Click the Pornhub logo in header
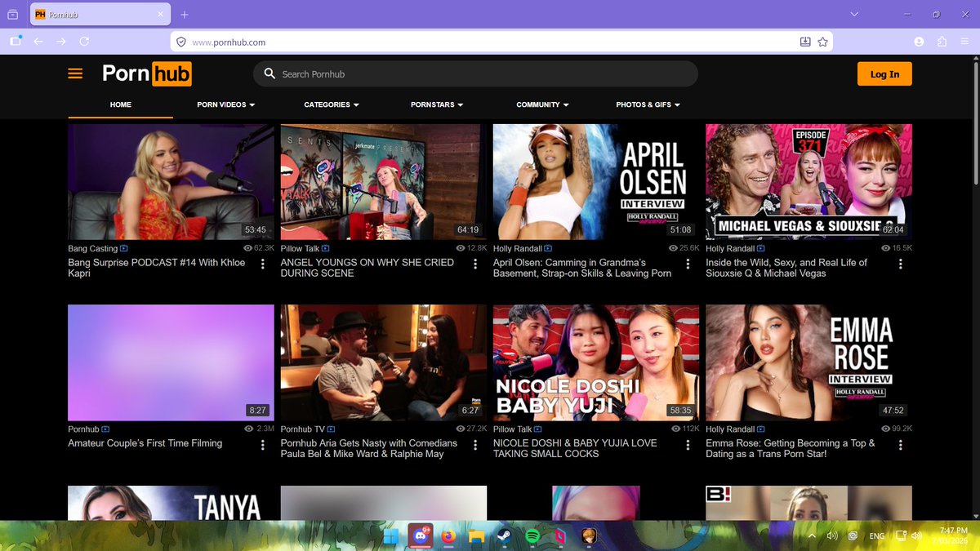This screenshot has height=551, width=980. coord(147,73)
